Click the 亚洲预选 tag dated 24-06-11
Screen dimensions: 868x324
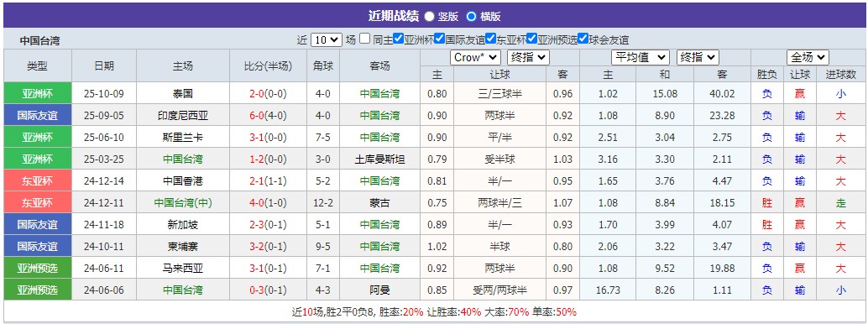point(38,269)
